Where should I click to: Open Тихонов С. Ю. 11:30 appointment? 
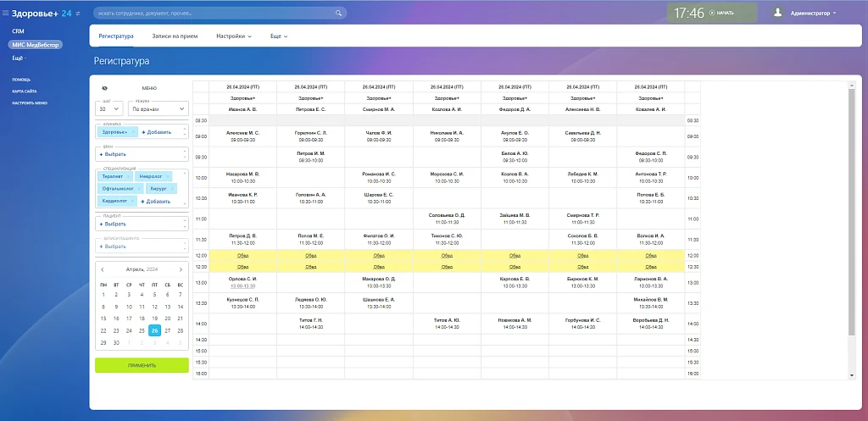pyautogui.click(x=447, y=239)
